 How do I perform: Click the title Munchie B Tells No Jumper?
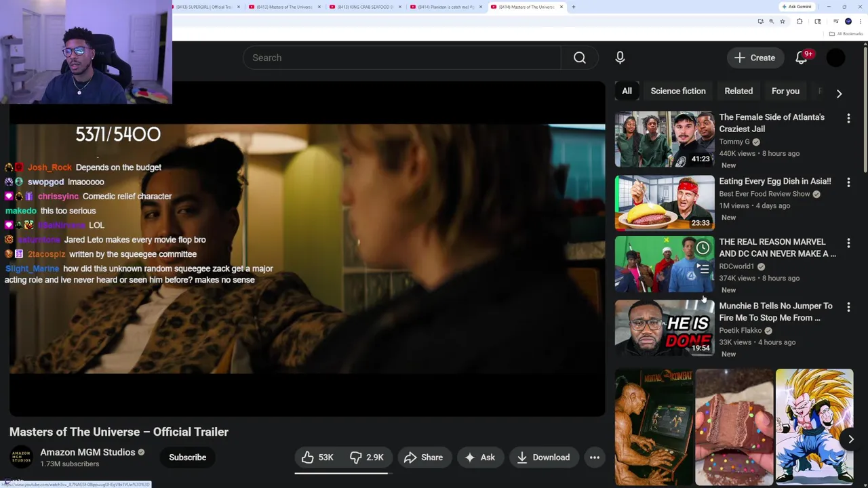[776, 312]
